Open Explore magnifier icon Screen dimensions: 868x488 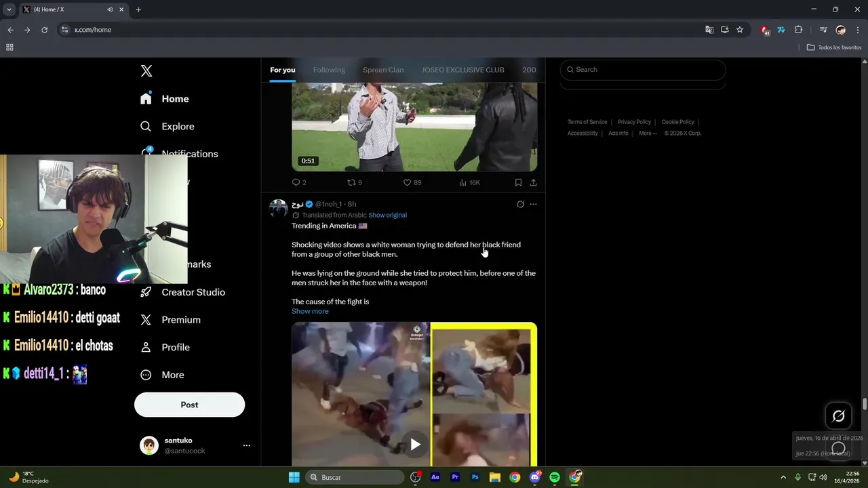click(146, 126)
